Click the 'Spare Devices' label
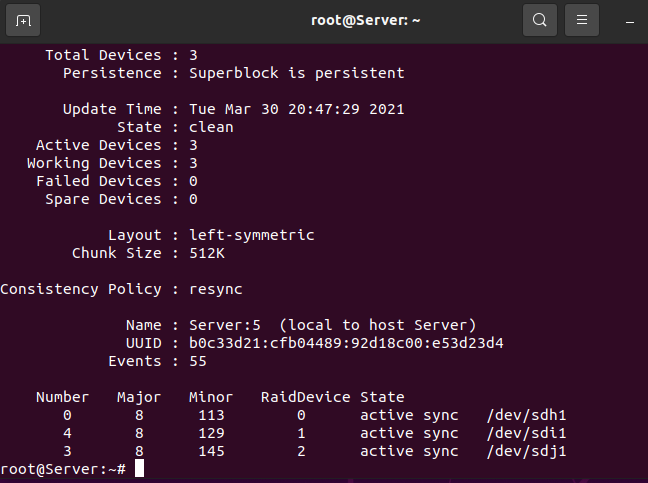Screen dimensions: 648x483 (103, 200)
